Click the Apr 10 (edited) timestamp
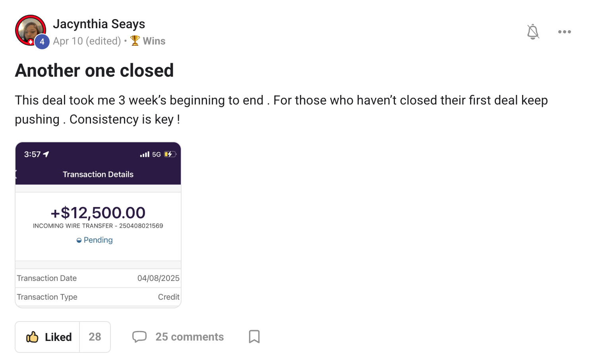 (x=87, y=41)
